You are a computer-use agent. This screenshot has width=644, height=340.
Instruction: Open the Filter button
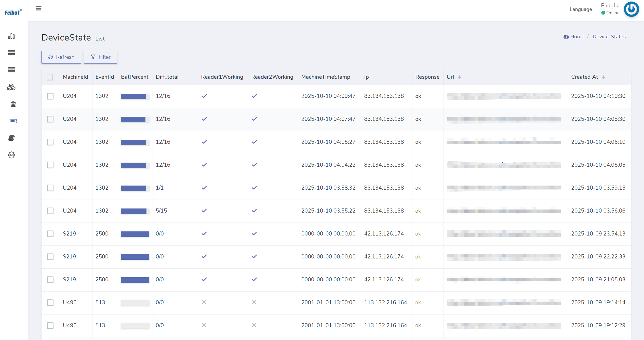pyautogui.click(x=100, y=57)
